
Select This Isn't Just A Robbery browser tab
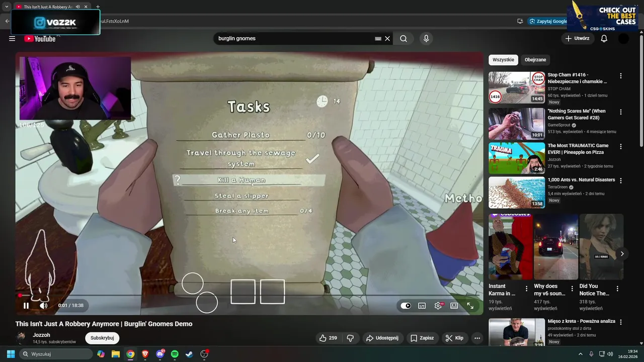48,7
